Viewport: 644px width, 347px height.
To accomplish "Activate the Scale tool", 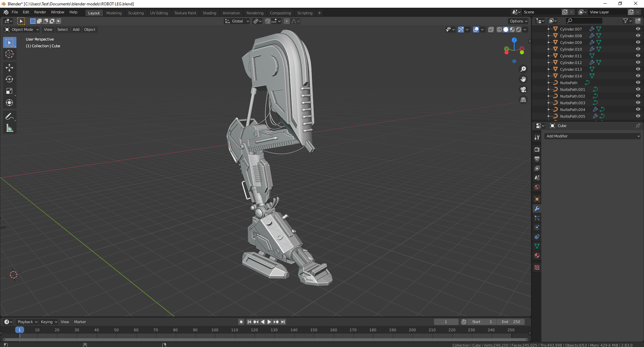I will click(x=9, y=91).
